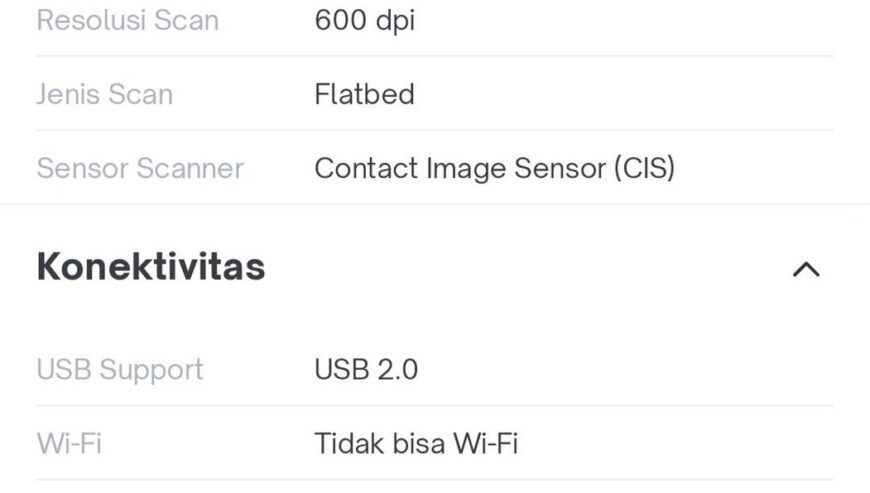Click Contact Image Sensor (CIS) value
Screen dimensions: 870x493
tap(494, 169)
